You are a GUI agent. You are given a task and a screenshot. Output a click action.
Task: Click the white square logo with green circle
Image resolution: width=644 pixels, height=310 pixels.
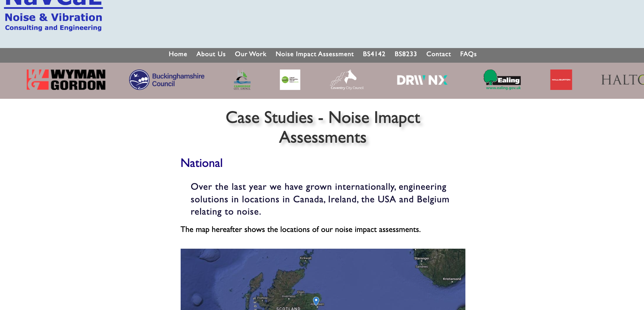point(290,80)
